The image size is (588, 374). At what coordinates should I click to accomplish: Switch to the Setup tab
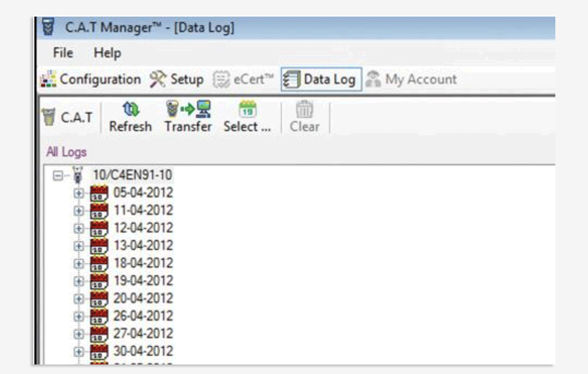click(176, 80)
